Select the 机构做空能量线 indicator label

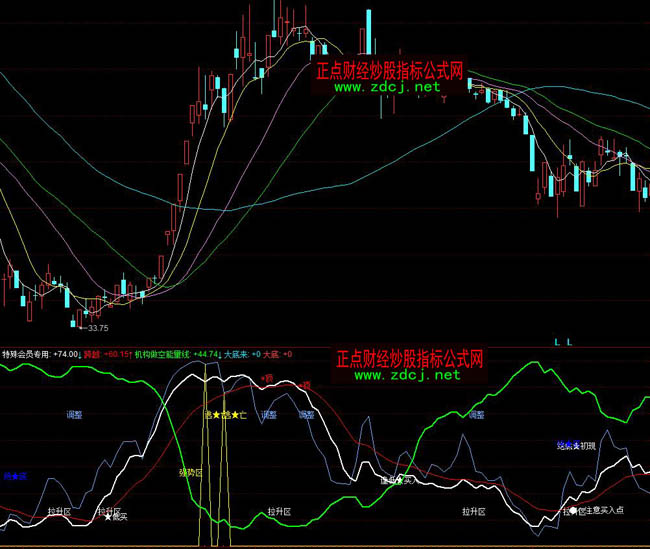pyautogui.click(x=163, y=353)
